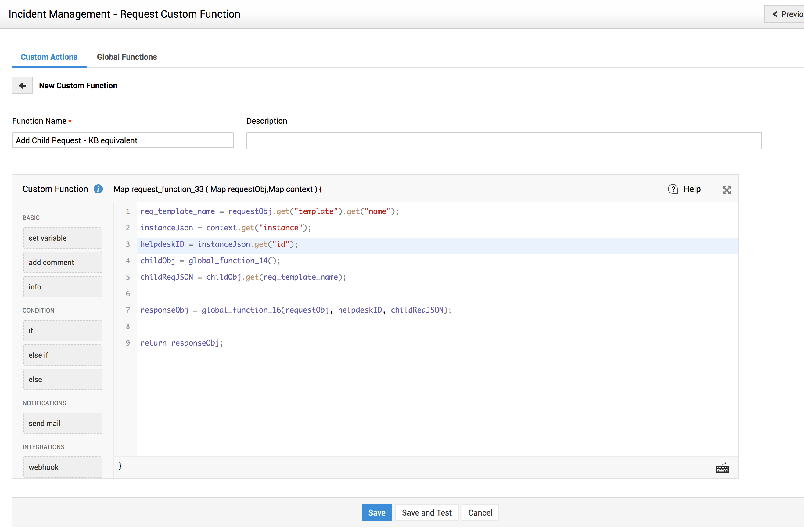804x532 pixels.
Task: Insert an add comment snippet
Action: (x=63, y=262)
